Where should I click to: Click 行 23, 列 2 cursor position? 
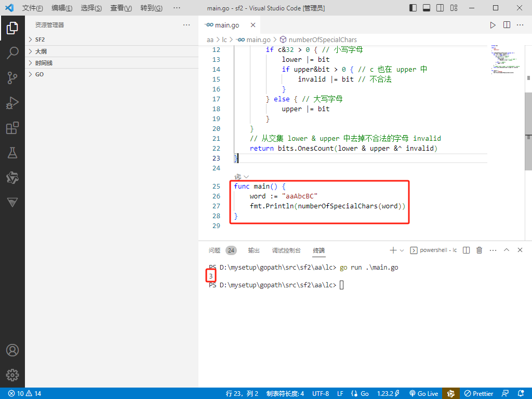242,394
